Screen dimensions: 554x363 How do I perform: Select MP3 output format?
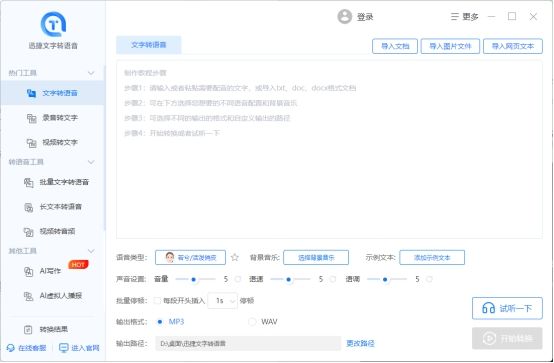pos(160,322)
